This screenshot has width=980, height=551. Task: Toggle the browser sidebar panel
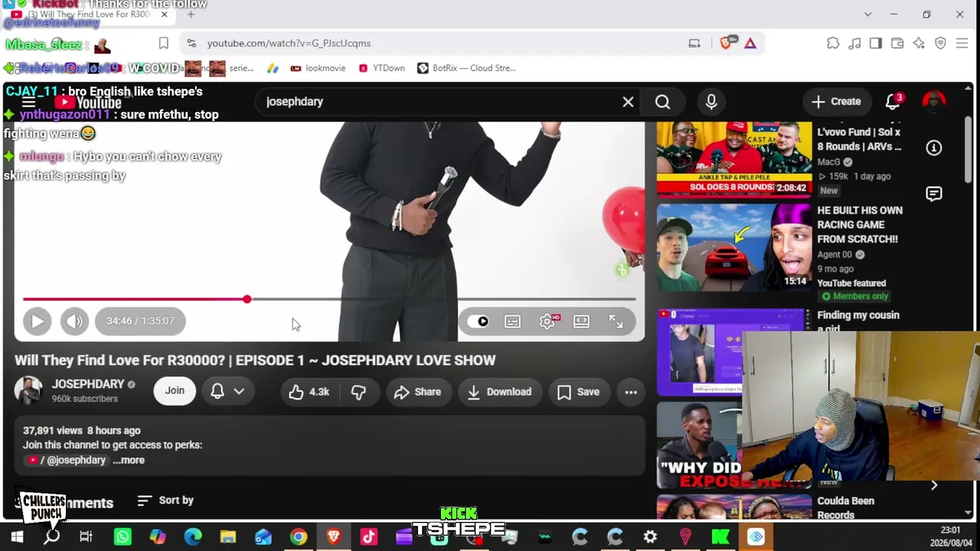tap(876, 44)
